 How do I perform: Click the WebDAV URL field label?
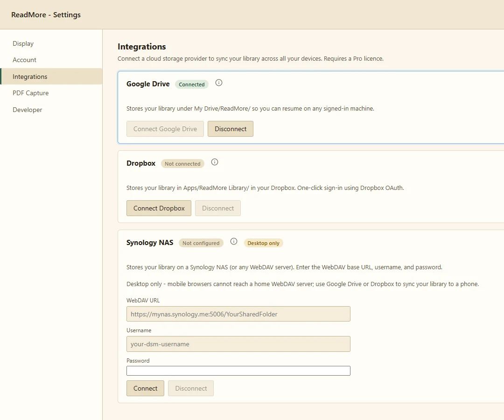click(x=143, y=301)
